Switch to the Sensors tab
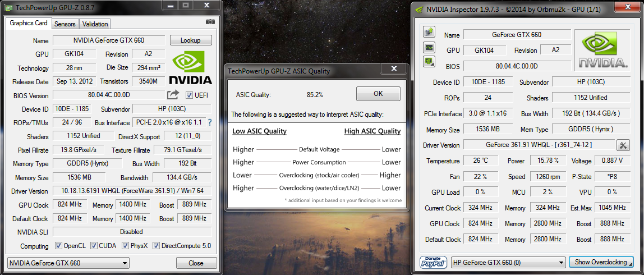The width and height of the screenshot is (644, 275). click(x=65, y=24)
